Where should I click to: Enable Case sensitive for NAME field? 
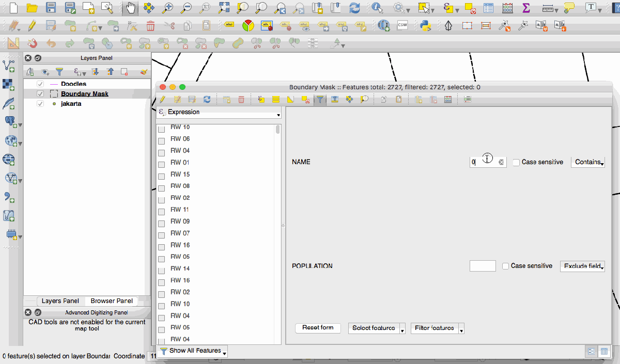[x=516, y=163]
